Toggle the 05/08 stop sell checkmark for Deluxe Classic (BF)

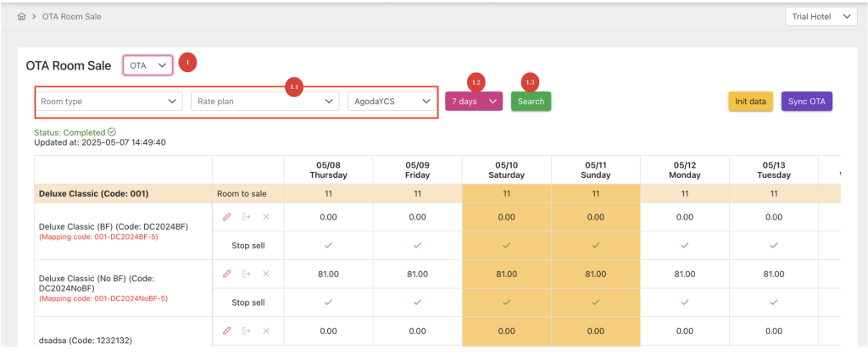click(328, 246)
